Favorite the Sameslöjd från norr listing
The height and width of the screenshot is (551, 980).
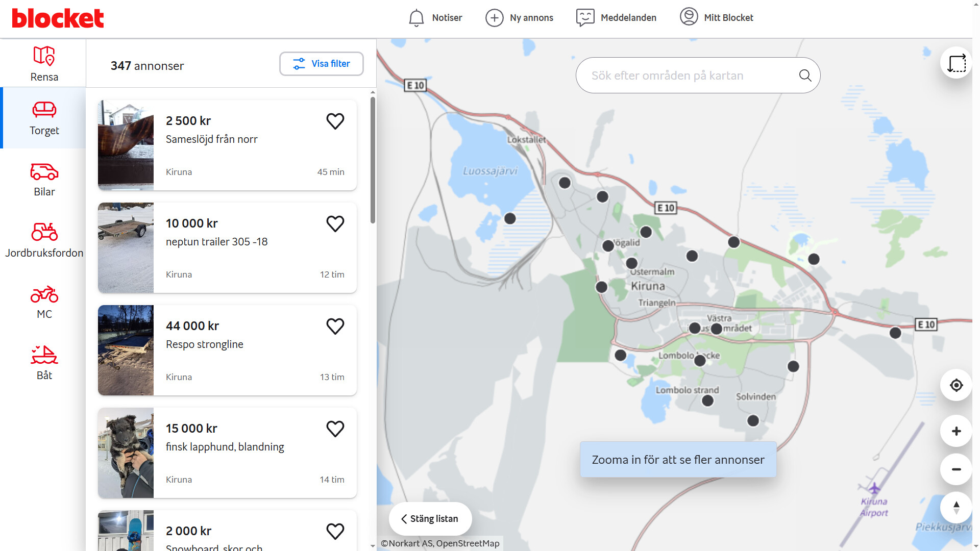click(335, 121)
